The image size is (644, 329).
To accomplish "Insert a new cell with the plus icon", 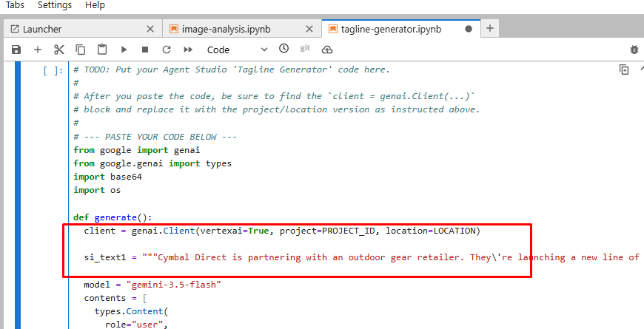I will (x=38, y=50).
